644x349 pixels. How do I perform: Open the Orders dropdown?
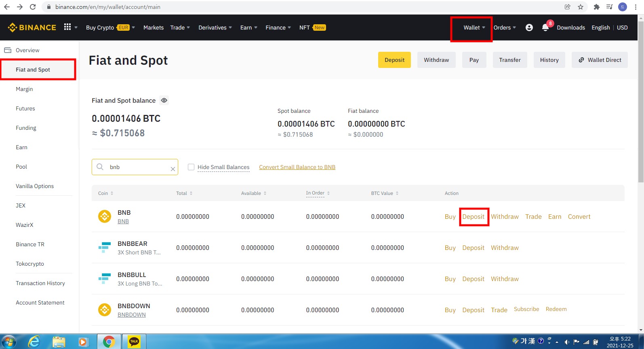tap(505, 27)
